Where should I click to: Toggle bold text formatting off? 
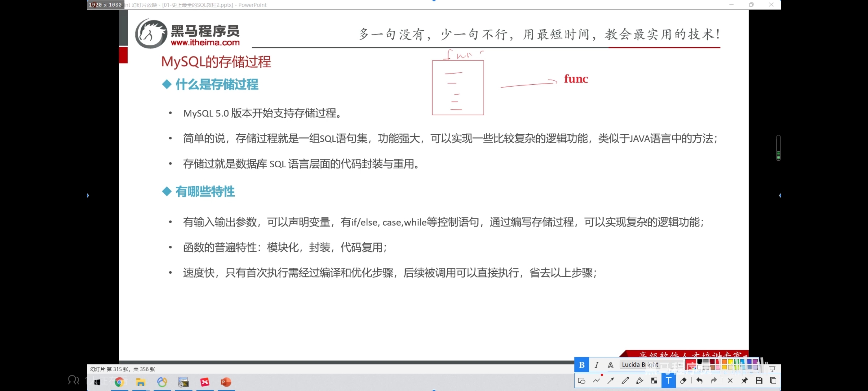[582, 365]
